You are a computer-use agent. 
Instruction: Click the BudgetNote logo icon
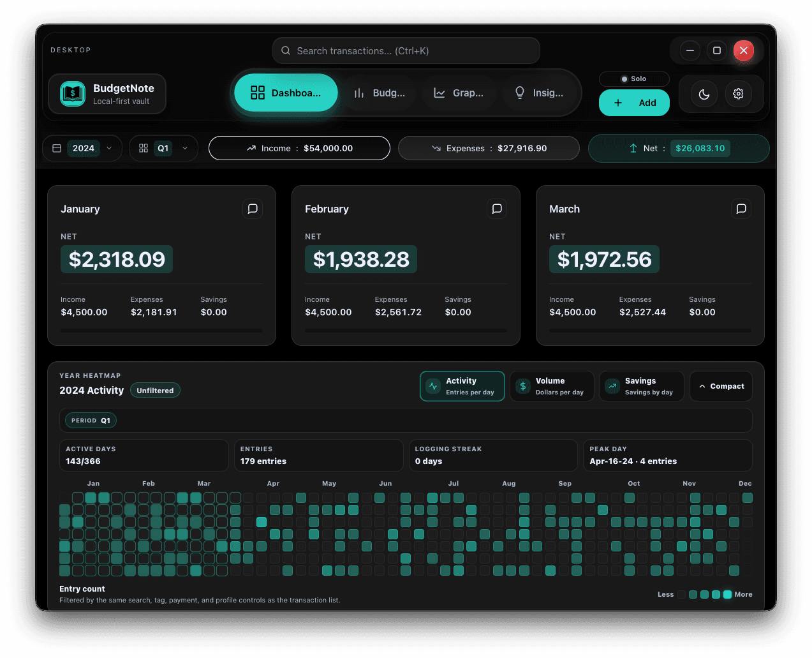tap(73, 94)
